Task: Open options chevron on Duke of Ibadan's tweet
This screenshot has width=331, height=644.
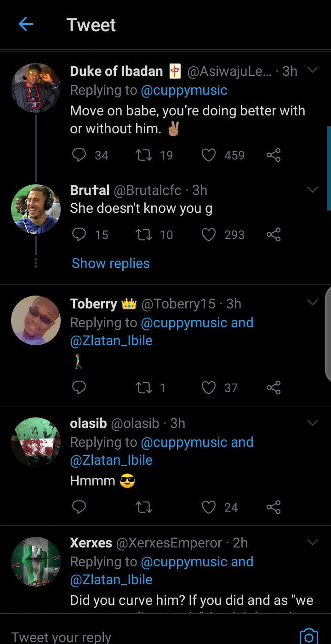Action: click(x=313, y=70)
